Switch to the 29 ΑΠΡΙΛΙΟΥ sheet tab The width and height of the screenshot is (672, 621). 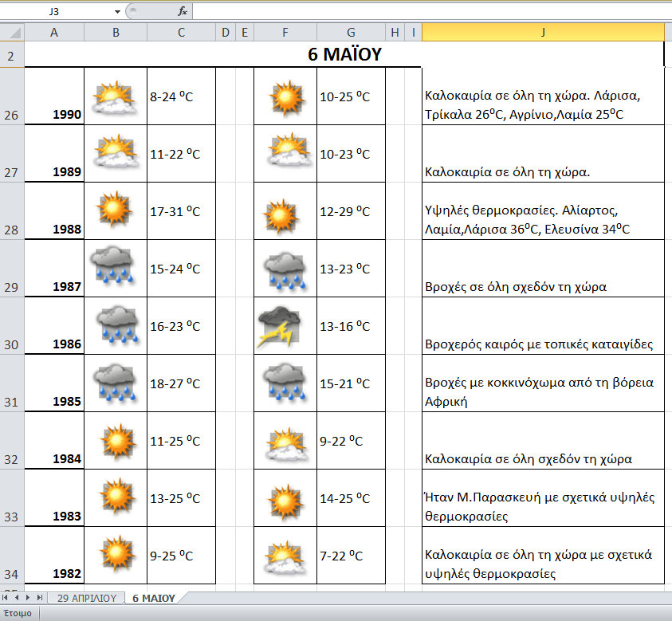tap(85, 598)
